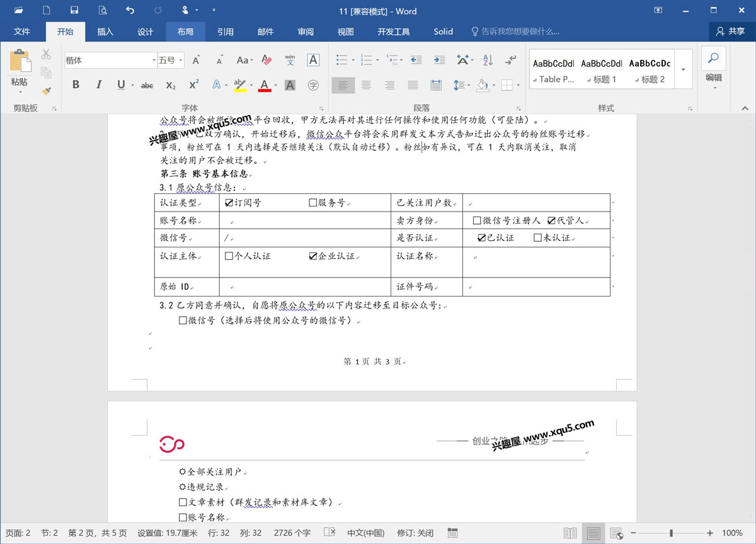The width and height of the screenshot is (756, 544).
Task: Click the 粘贴 paste button
Action: click(20, 69)
